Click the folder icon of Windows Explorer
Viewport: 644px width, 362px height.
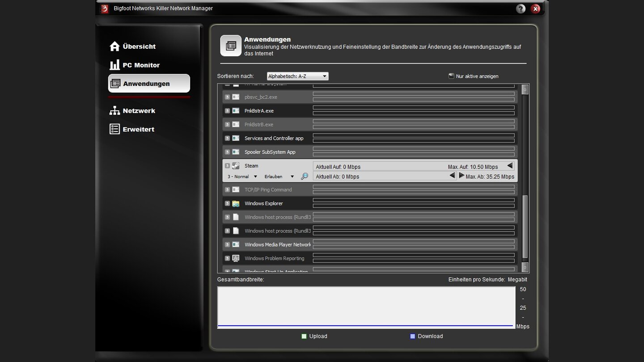point(236,204)
